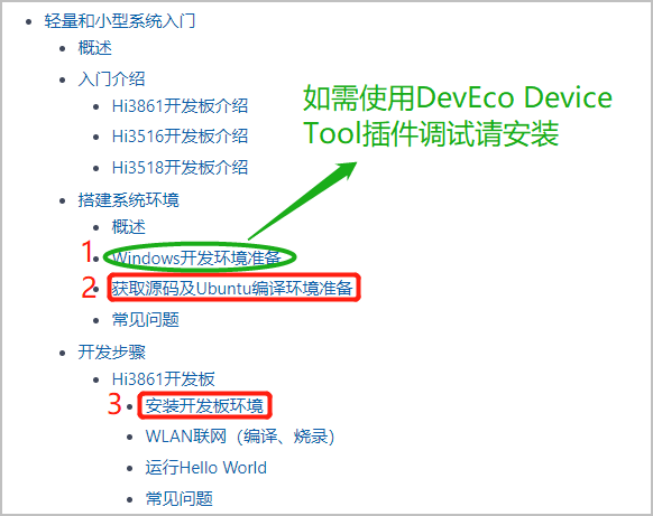Open 运行Hello World link
Viewport: 654px width, 517px height.
coord(206,468)
